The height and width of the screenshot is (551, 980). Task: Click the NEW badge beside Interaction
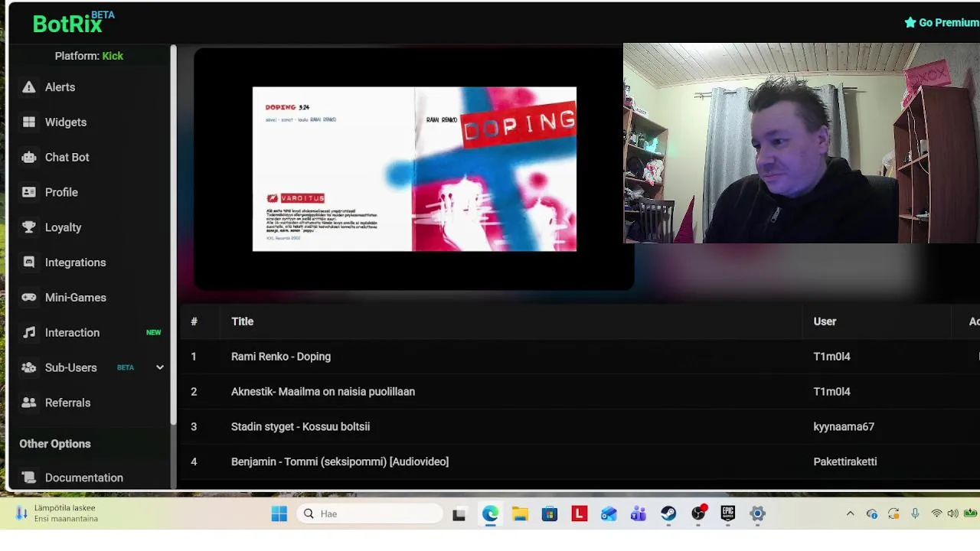pyautogui.click(x=154, y=333)
